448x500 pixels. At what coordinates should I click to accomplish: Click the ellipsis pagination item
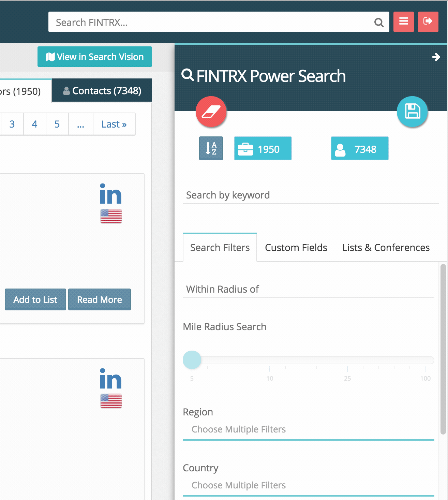click(x=81, y=124)
